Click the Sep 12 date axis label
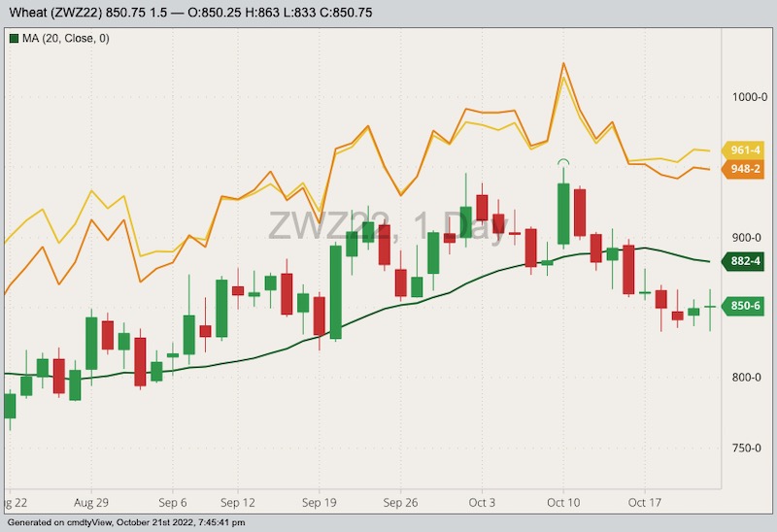Image resolution: width=777 pixels, height=532 pixels. pyautogui.click(x=237, y=503)
